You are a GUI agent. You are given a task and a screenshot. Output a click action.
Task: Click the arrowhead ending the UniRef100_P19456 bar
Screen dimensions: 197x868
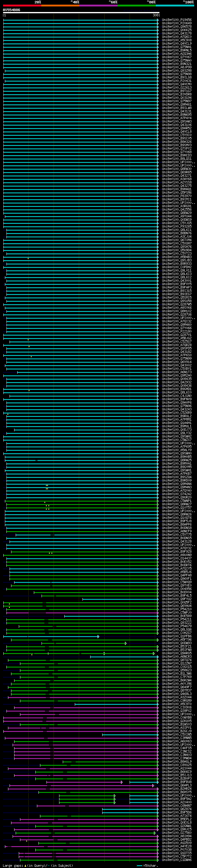(158, 20)
